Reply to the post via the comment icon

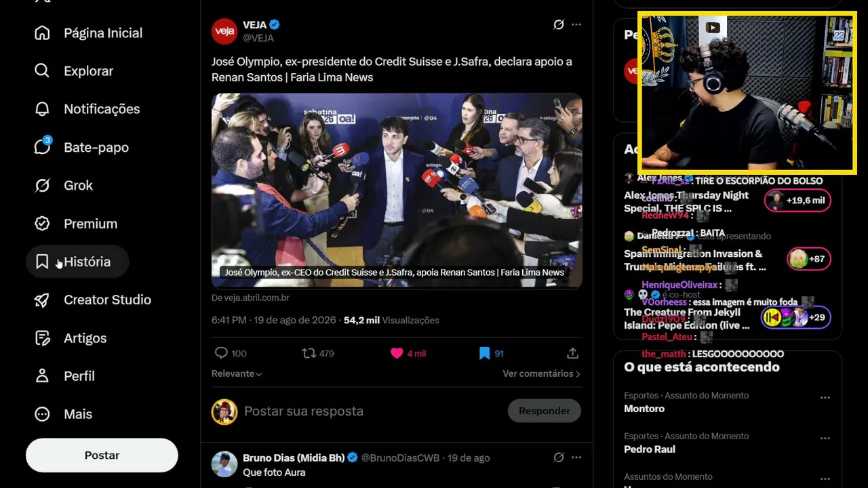tap(230, 353)
